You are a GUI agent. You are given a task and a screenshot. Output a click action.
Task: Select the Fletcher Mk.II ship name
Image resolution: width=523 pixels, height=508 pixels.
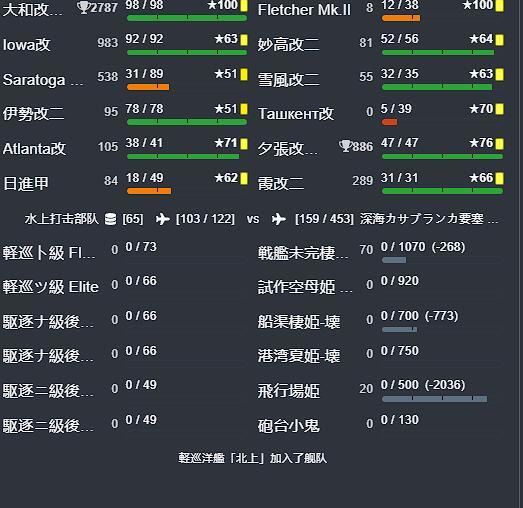pyautogui.click(x=304, y=10)
